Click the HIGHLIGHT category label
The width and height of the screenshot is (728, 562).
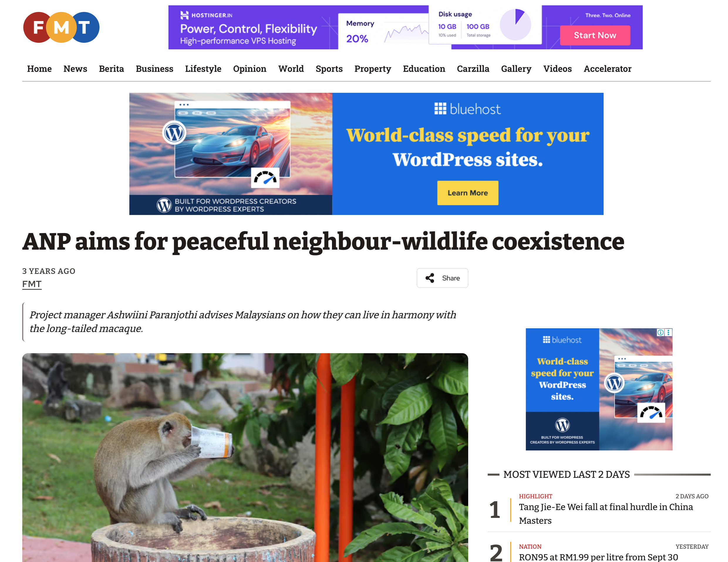(535, 496)
